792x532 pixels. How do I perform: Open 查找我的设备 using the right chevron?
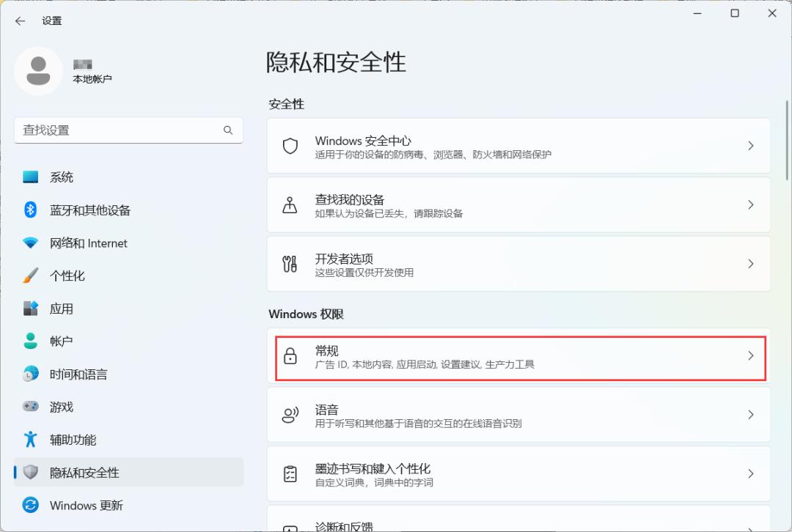(751, 205)
